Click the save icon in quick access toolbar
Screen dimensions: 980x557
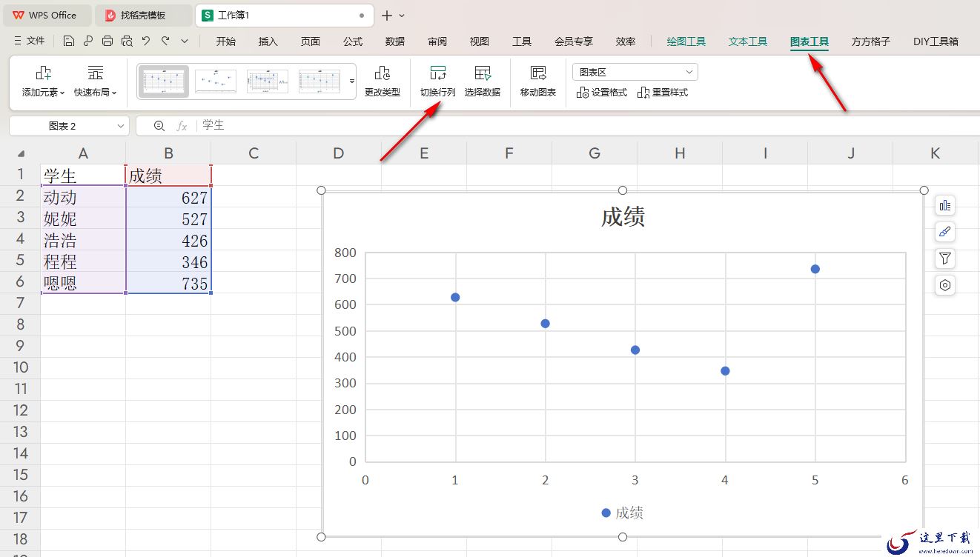[69, 41]
